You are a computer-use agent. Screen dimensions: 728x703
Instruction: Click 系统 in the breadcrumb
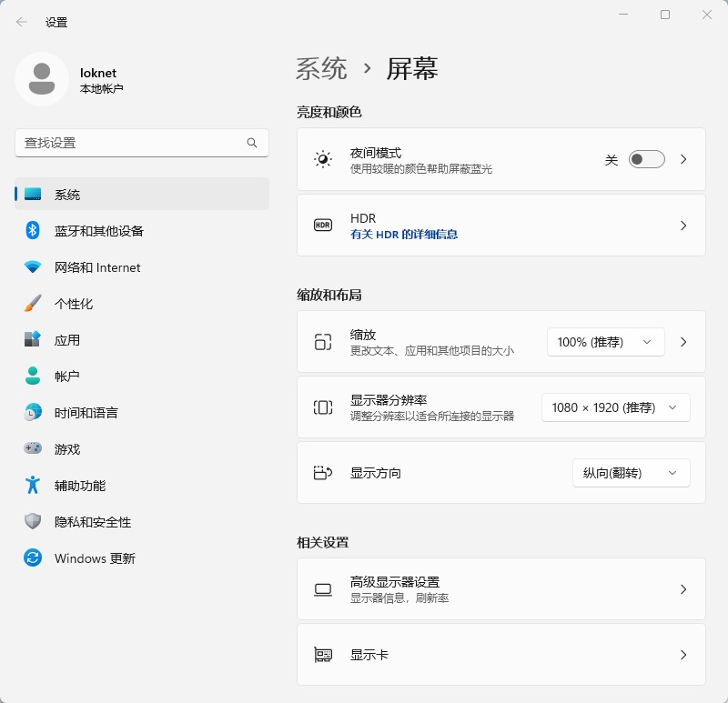point(321,69)
